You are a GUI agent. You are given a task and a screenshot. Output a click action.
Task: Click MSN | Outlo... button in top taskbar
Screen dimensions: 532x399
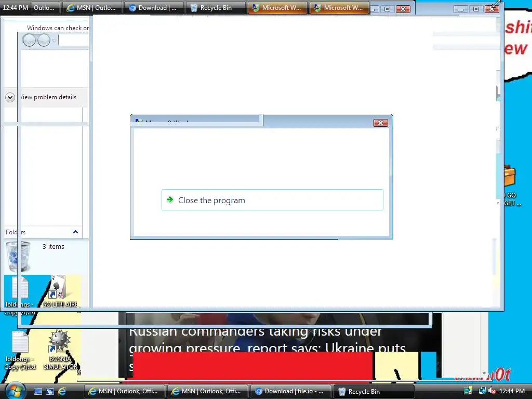[92, 8]
